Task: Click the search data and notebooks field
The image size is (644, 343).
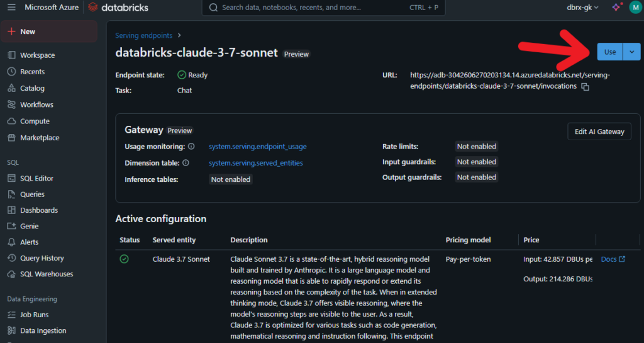Action: (323, 8)
